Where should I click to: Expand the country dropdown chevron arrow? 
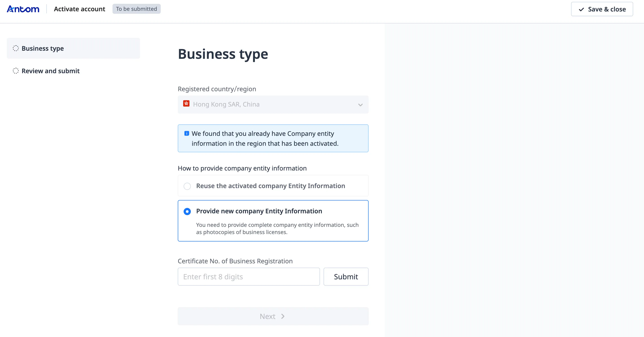pyautogui.click(x=360, y=105)
